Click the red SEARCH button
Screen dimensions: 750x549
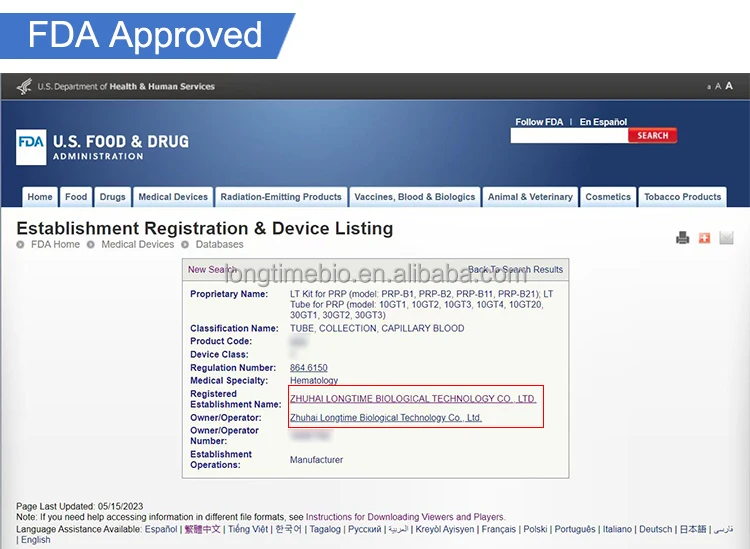click(x=652, y=135)
